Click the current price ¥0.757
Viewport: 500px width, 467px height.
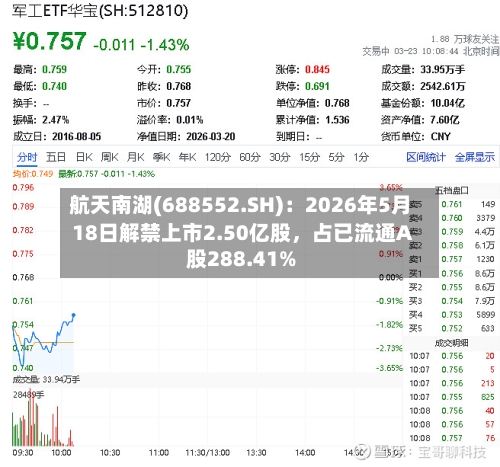(x=49, y=41)
